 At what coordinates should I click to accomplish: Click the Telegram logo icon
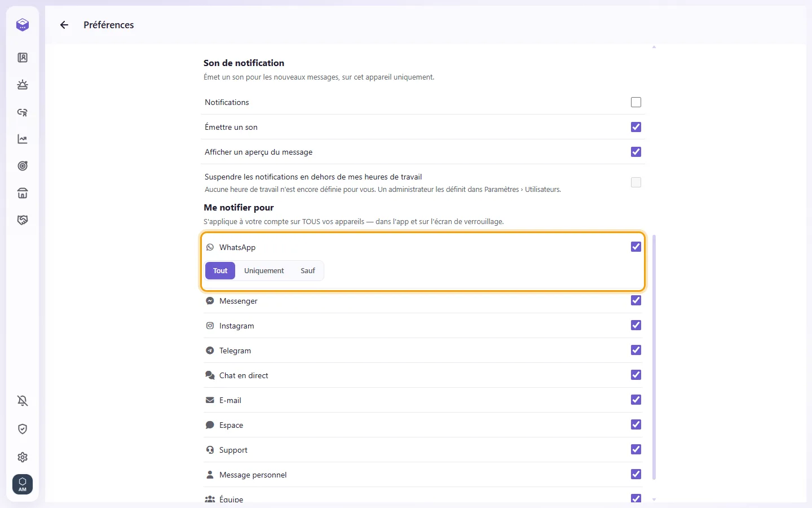click(210, 351)
